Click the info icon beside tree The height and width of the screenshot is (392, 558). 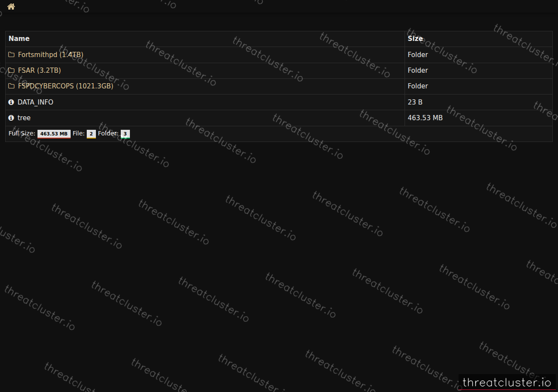(11, 118)
